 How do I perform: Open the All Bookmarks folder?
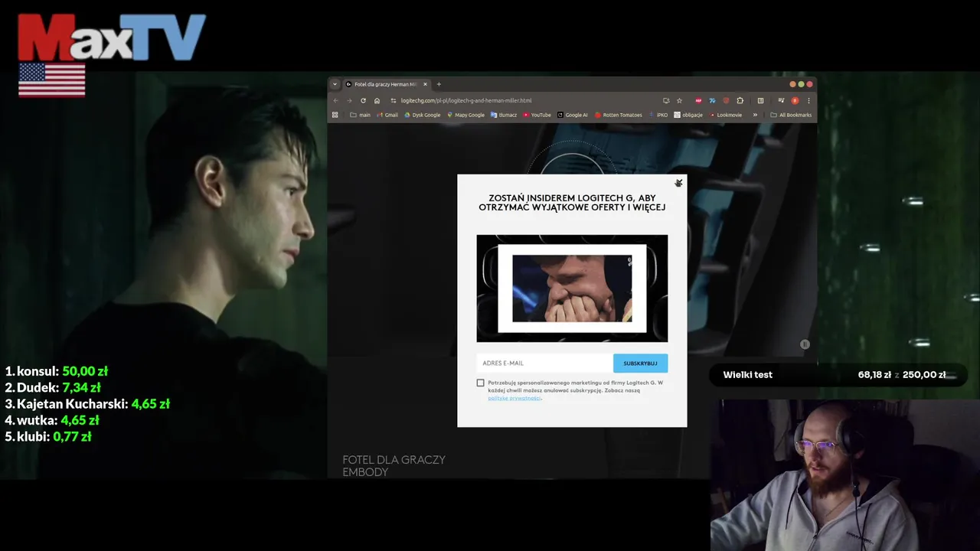(x=791, y=115)
